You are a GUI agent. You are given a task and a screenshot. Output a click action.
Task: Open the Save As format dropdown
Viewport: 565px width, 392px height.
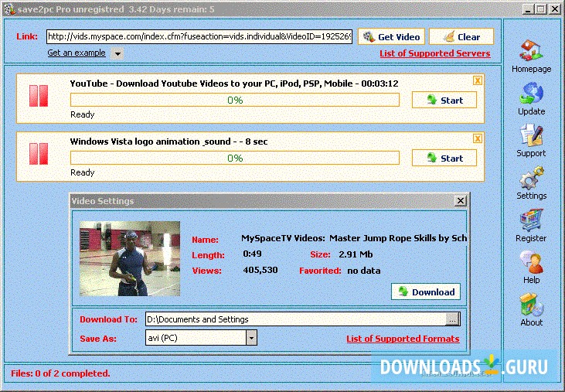tap(251, 338)
